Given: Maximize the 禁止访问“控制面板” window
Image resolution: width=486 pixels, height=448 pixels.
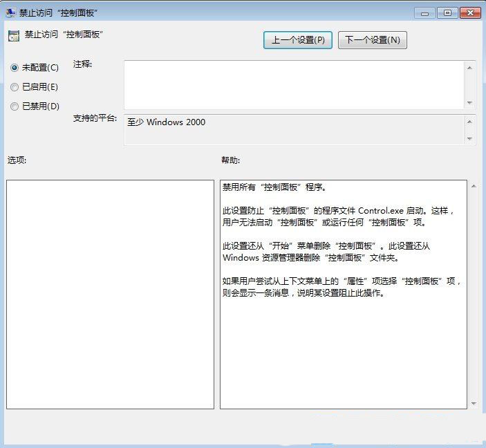Looking at the screenshot, I should point(447,13).
